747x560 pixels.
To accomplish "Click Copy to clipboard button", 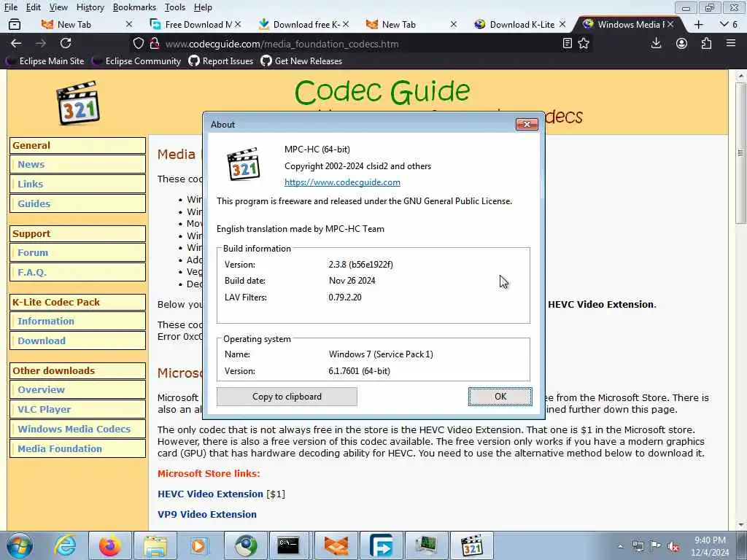I will tap(287, 397).
